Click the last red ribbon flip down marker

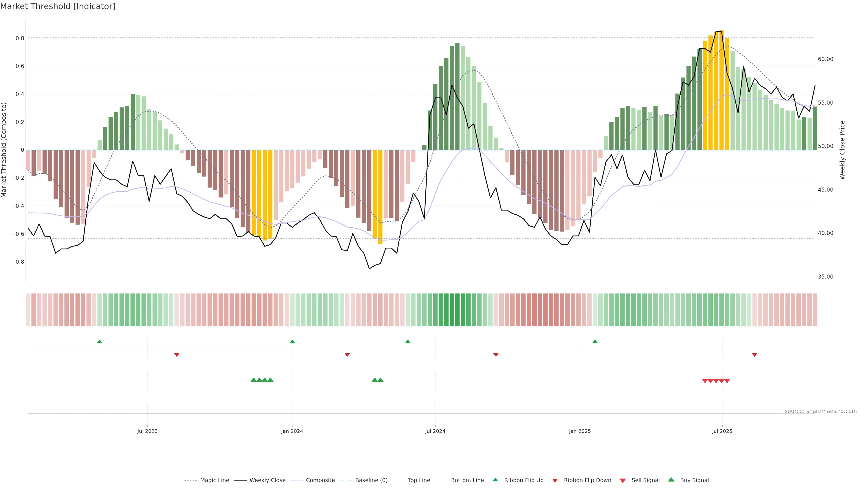[755, 355]
